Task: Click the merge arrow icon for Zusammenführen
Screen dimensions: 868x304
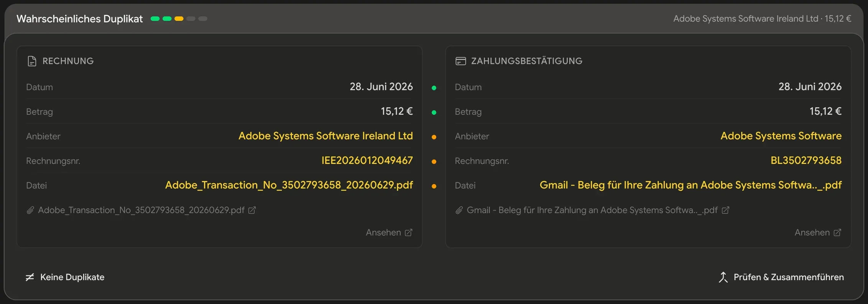Action: [723, 277]
